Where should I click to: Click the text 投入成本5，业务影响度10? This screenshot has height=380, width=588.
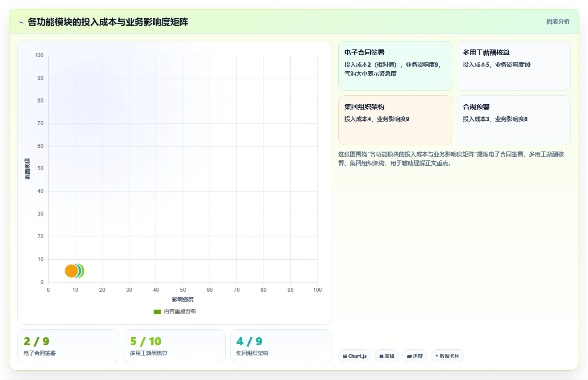pos(496,65)
